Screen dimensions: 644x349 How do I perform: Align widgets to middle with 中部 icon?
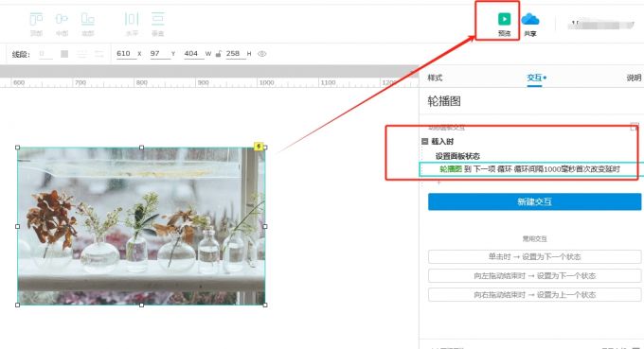tap(62, 19)
